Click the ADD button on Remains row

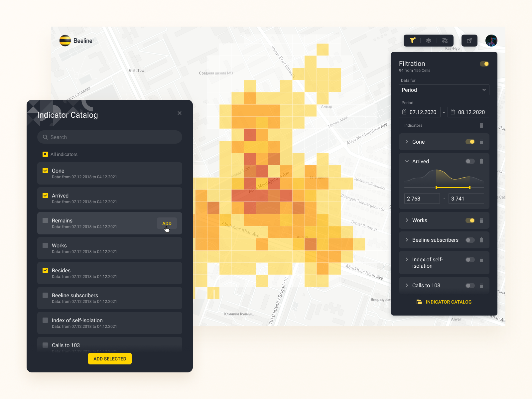[167, 223]
